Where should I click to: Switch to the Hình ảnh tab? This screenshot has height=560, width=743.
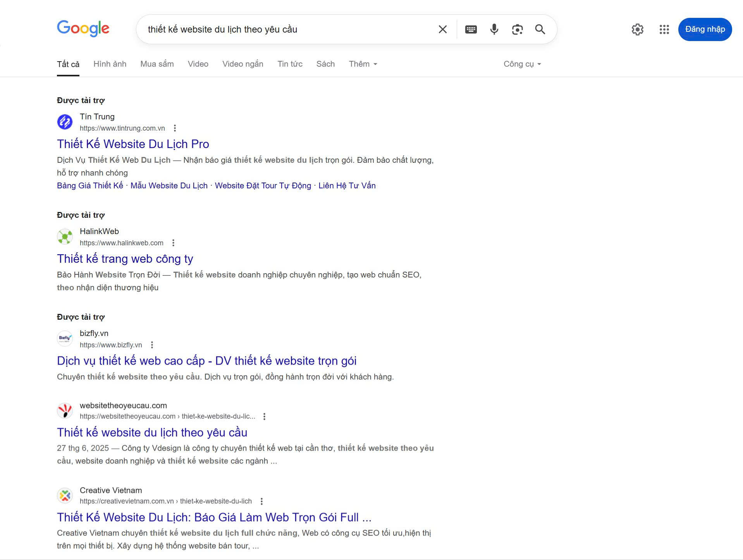[x=110, y=64]
